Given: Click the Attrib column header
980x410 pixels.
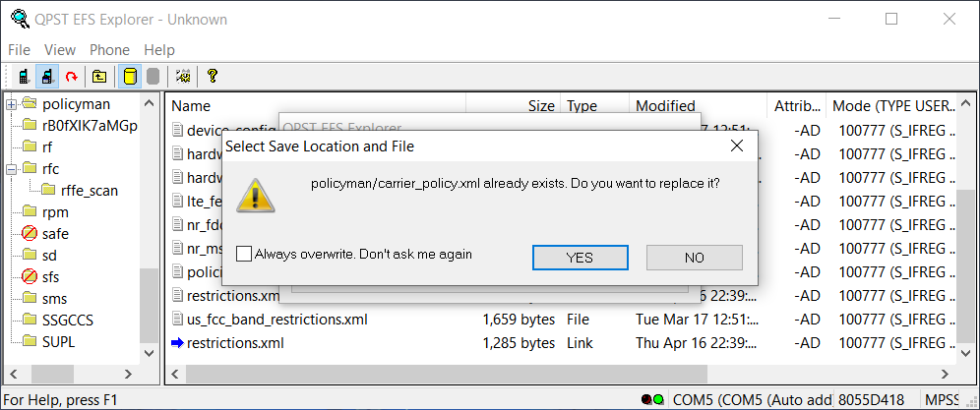Looking at the screenshot, I should 797,105.
